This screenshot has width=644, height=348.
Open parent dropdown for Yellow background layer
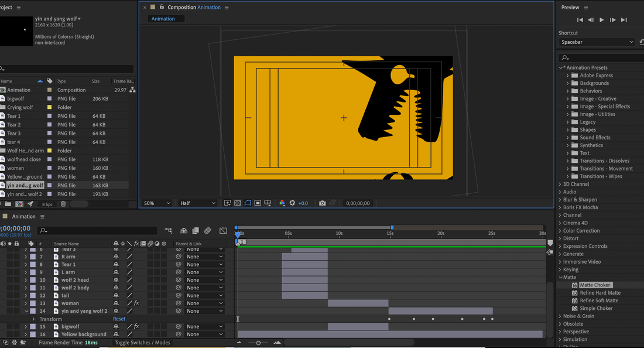pos(205,335)
